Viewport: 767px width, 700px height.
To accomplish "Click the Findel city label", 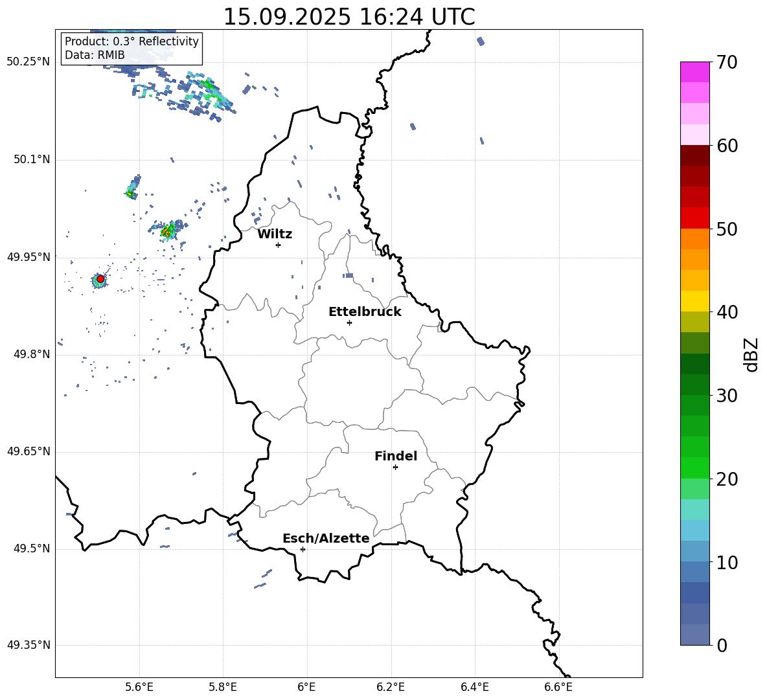I will pyautogui.click(x=395, y=456).
